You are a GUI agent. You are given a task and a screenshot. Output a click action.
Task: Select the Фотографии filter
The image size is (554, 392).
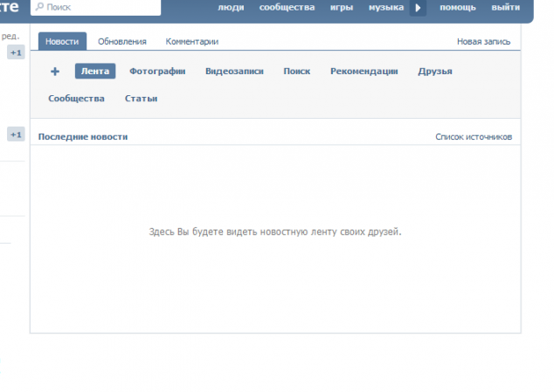coord(157,71)
